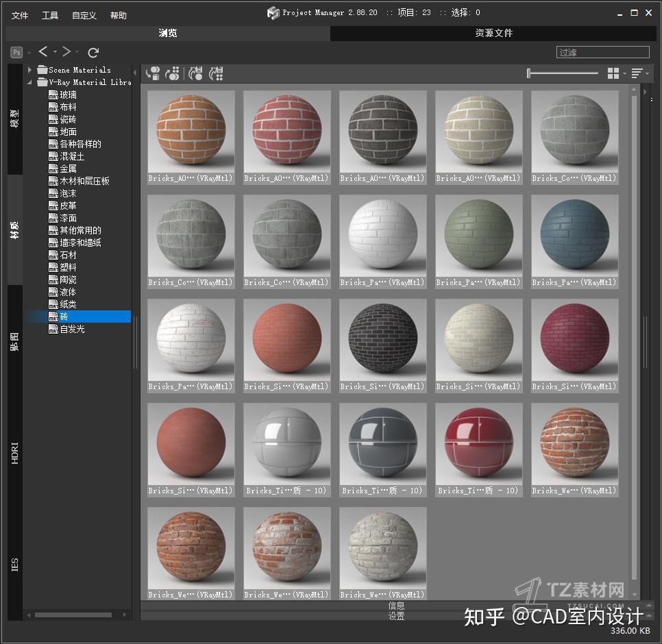Click the filter input field

coord(602,51)
